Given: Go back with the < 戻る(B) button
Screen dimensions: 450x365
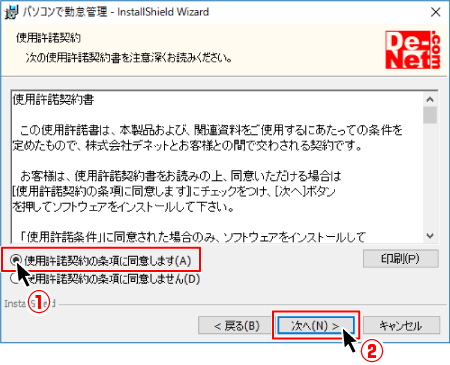Looking at the screenshot, I should (x=235, y=325).
